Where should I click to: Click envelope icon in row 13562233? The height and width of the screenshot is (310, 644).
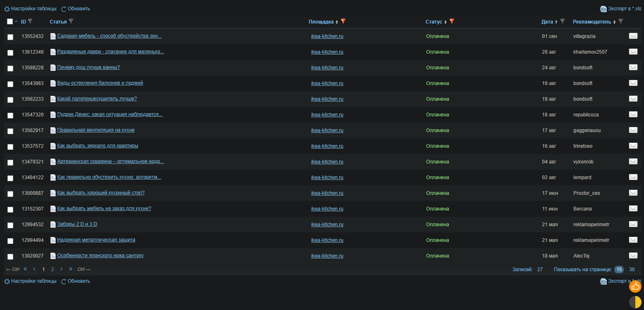[x=633, y=99]
